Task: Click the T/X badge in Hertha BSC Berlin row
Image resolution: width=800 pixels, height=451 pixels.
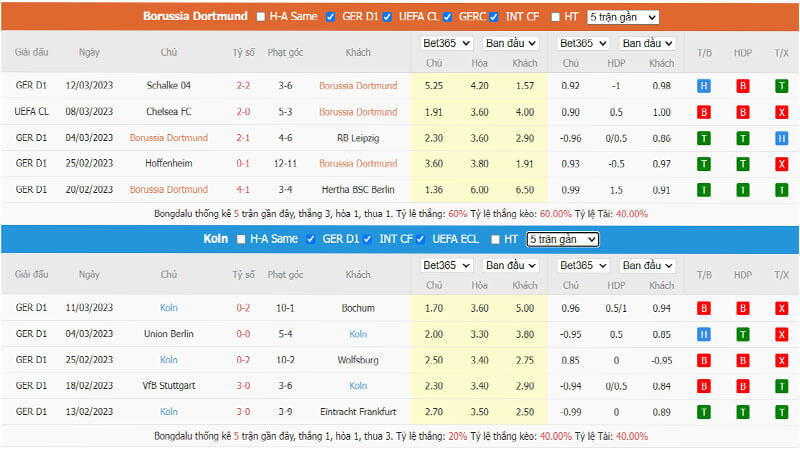Action: (781, 190)
